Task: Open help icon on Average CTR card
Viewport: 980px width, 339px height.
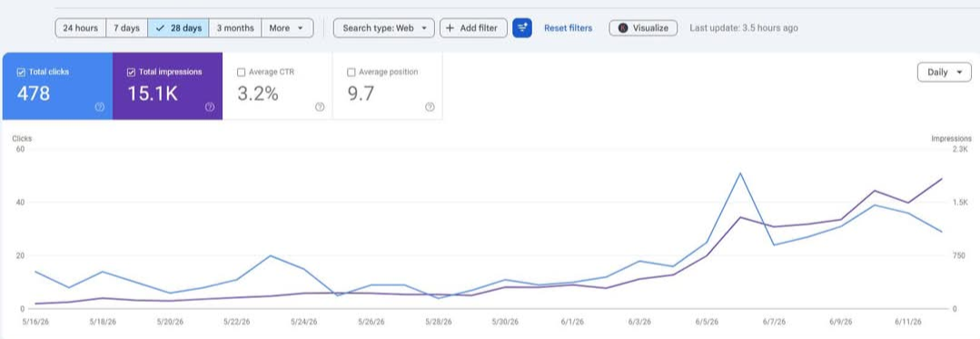Action: 320,107
